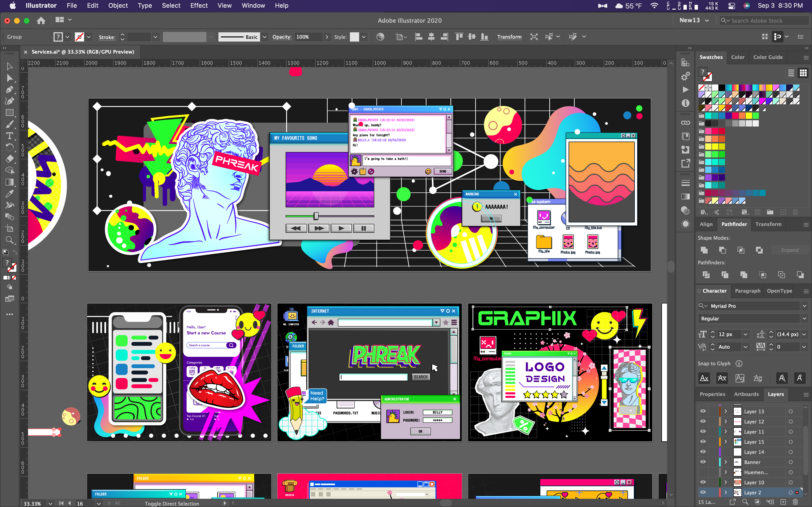Expand Layer 15 contents
The height and width of the screenshot is (507, 812).
pyautogui.click(x=725, y=442)
